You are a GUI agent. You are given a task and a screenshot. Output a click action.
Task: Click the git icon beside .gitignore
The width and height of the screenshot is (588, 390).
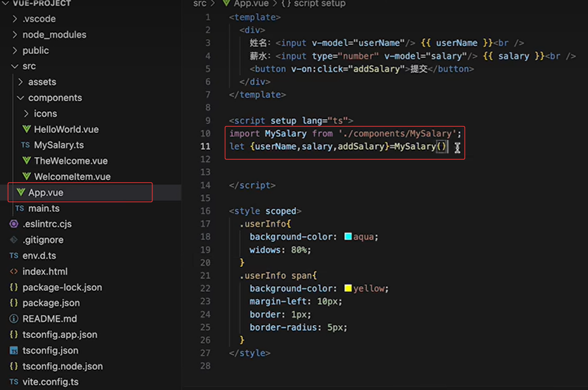pyautogui.click(x=14, y=240)
